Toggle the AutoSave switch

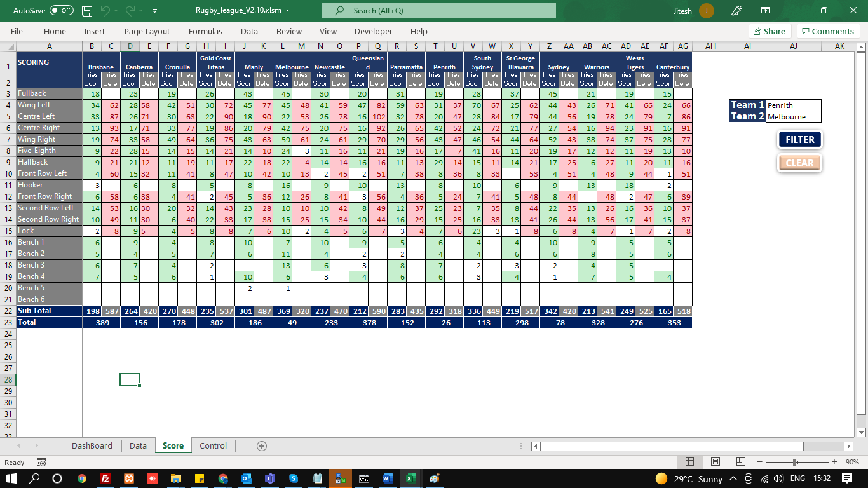(x=62, y=11)
